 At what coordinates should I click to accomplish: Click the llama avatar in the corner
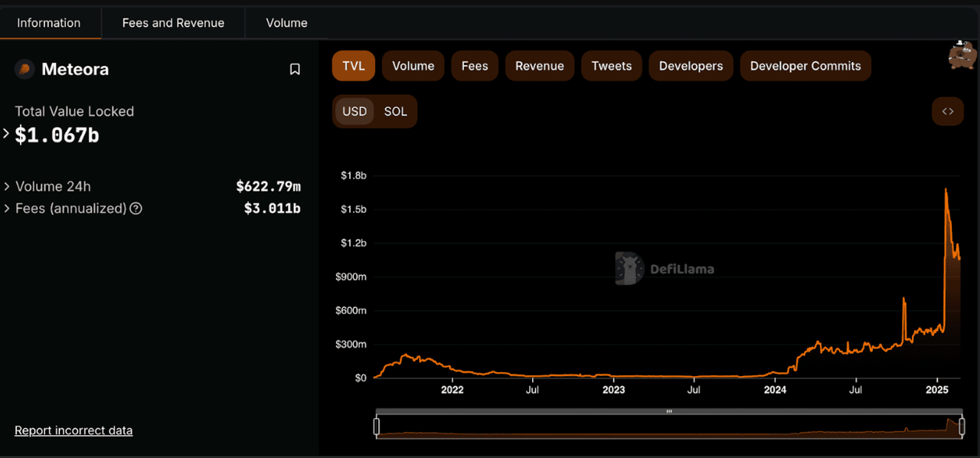click(x=962, y=54)
